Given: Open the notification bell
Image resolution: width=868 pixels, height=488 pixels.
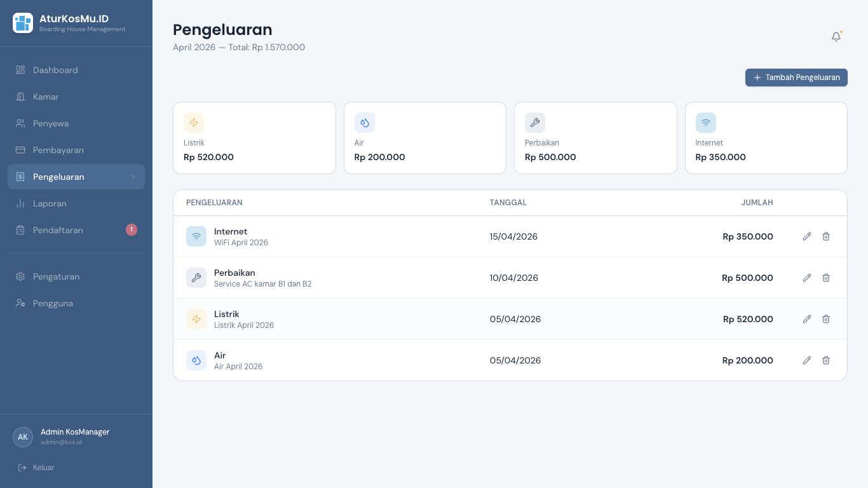Looking at the screenshot, I should point(836,37).
